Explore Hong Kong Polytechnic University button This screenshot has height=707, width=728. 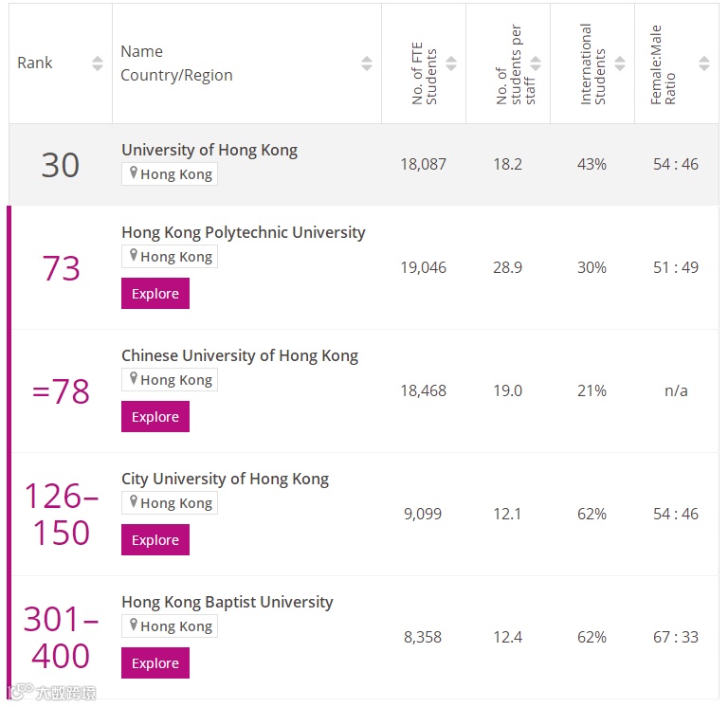(155, 294)
